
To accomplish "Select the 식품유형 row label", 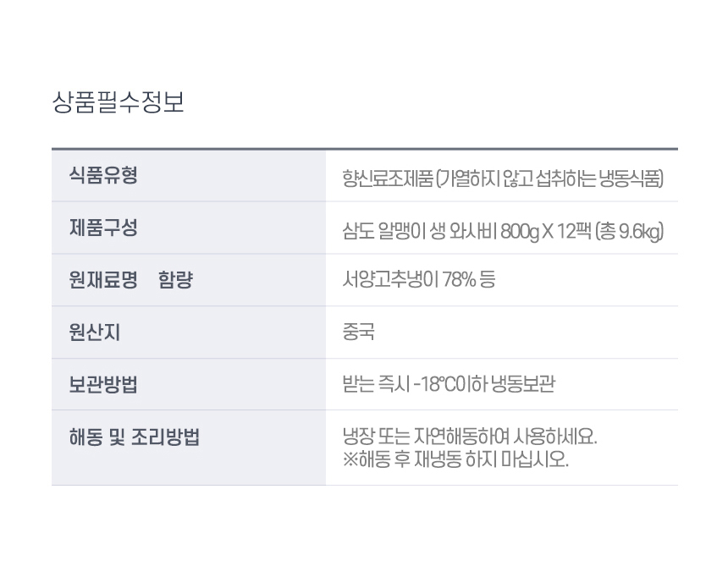I will [102, 176].
